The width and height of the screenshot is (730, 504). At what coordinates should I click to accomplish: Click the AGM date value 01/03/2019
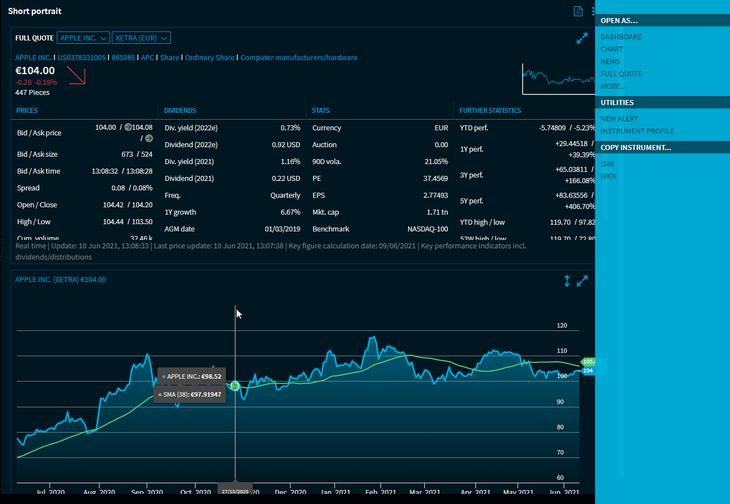tap(282, 229)
